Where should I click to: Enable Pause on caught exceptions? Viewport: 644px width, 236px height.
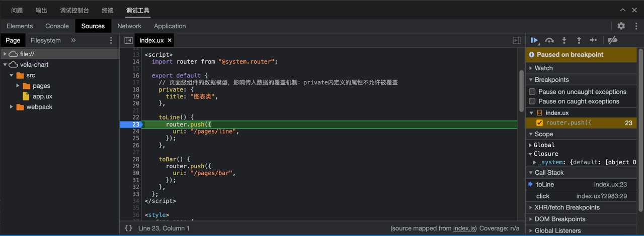coord(532,101)
